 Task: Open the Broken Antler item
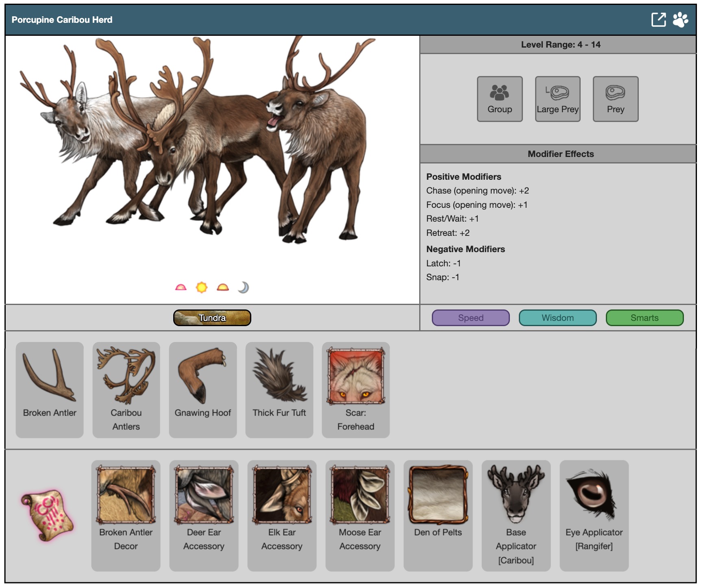[x=50, y=389]
